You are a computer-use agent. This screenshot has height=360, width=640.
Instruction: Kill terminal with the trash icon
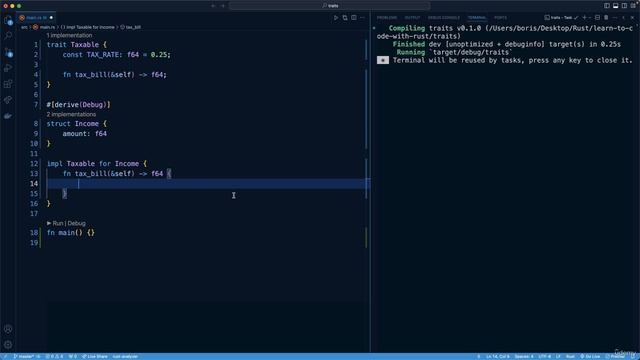pos(606,18)
